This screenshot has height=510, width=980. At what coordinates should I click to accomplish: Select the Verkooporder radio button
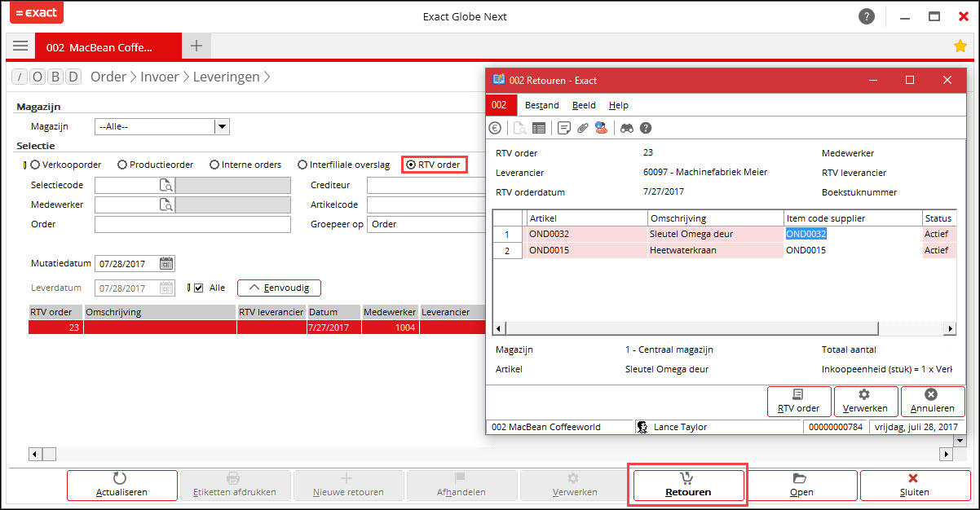point(35,165)
